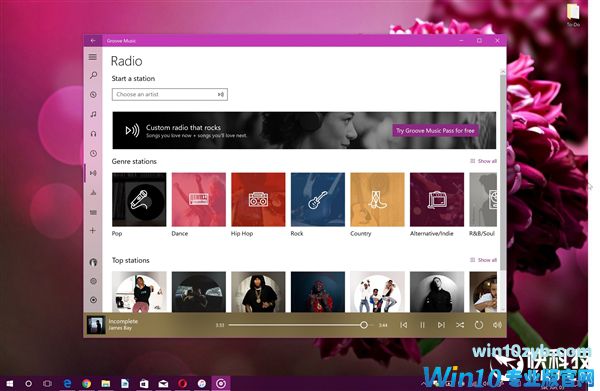Screen dimensions: 600x391
Task: Open the Pop genre station
Action: point(139,199)
